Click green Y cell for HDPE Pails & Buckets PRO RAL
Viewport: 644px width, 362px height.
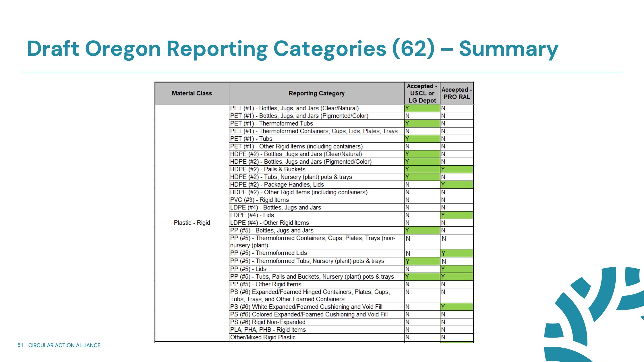tap(456, 169)
